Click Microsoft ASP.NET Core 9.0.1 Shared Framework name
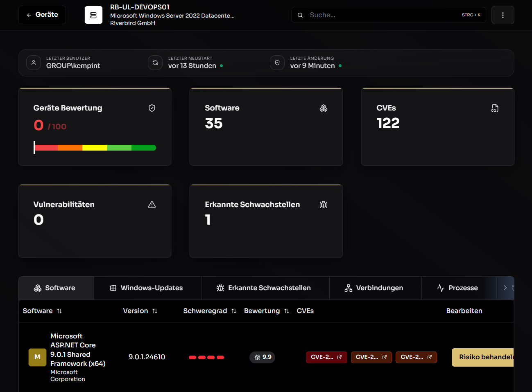532x392 pixels. tap(78, 350)
